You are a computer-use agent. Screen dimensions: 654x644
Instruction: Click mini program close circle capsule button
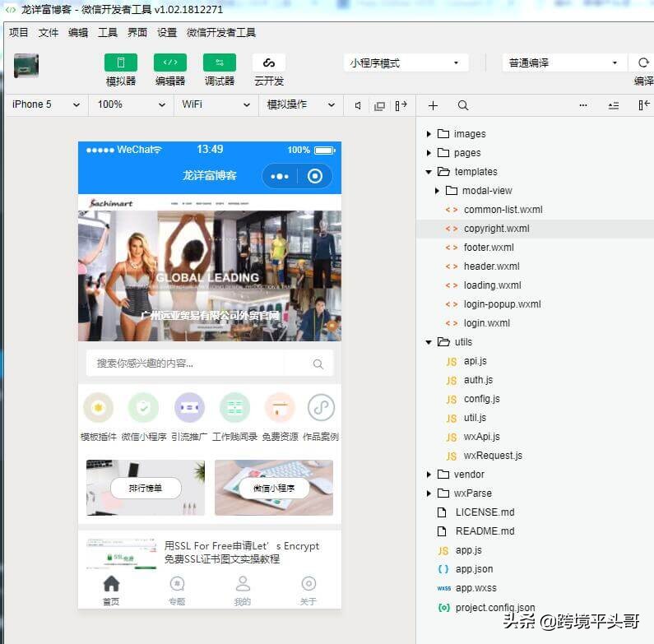click(315, 177)
